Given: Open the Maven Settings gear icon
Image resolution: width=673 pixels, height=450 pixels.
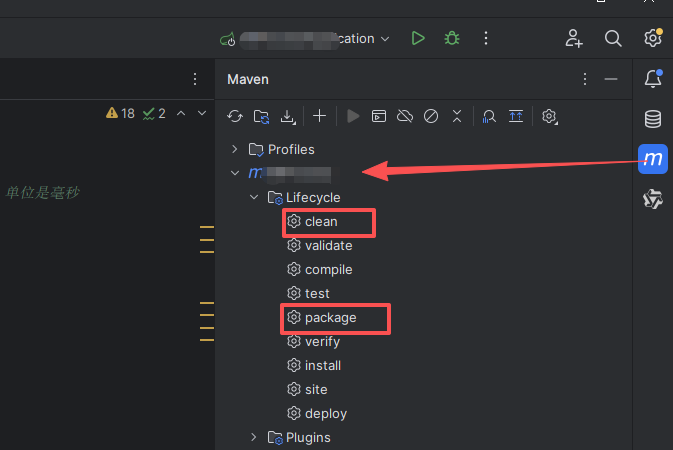Looking at the screenshot, I should tap(549, 116).
